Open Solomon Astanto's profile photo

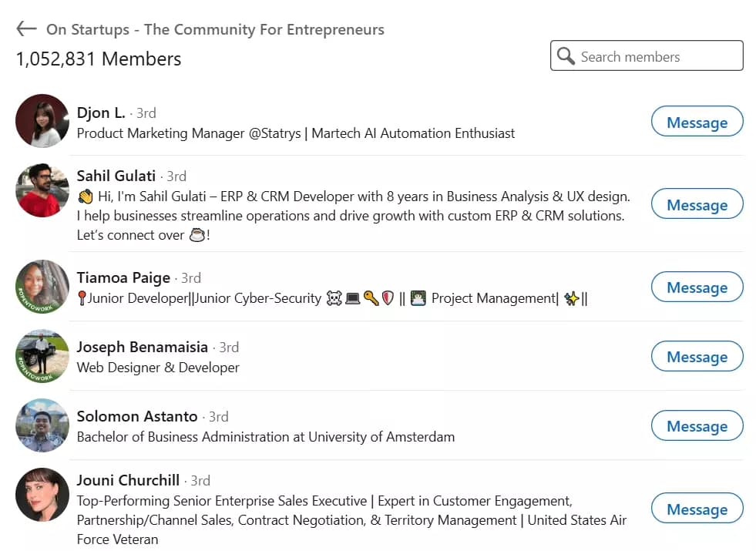pyautogui.click(x=42, y=425)
